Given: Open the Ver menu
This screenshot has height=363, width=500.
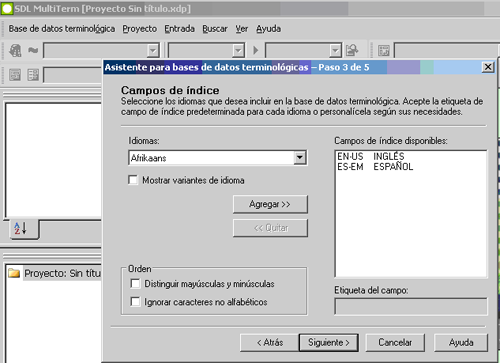Looking at the screenshot, I should [242, 29].
